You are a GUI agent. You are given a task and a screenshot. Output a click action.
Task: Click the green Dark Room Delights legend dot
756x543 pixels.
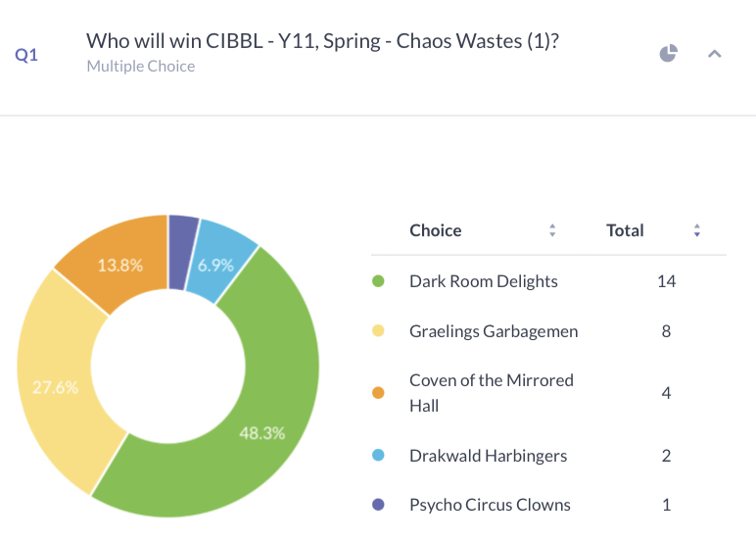378,281
